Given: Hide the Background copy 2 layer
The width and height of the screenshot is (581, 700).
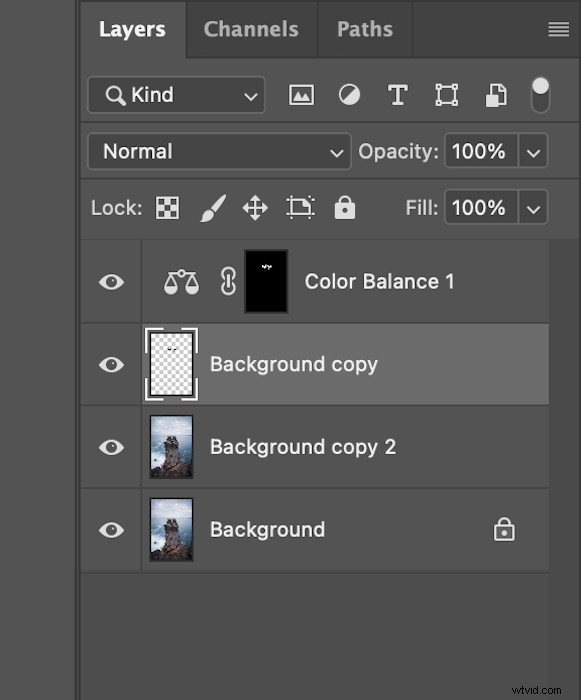Looking at the screenshot, I should point(111,447).
